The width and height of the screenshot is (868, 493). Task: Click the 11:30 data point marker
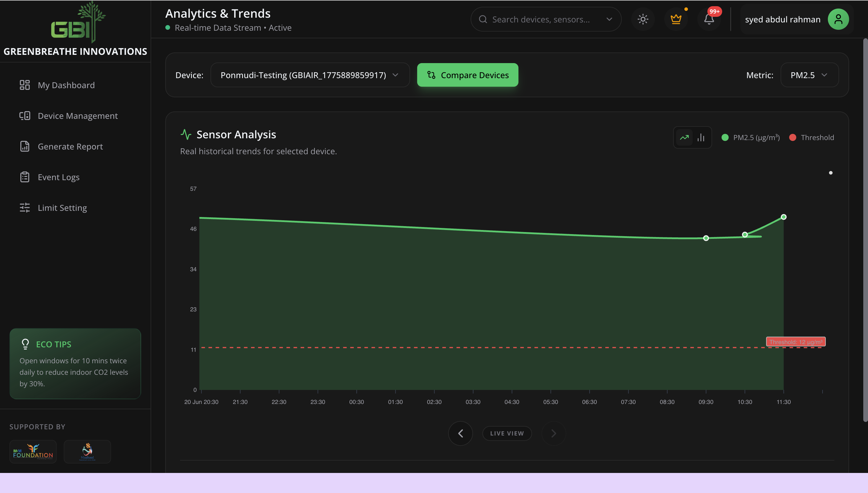coord(783,217)
